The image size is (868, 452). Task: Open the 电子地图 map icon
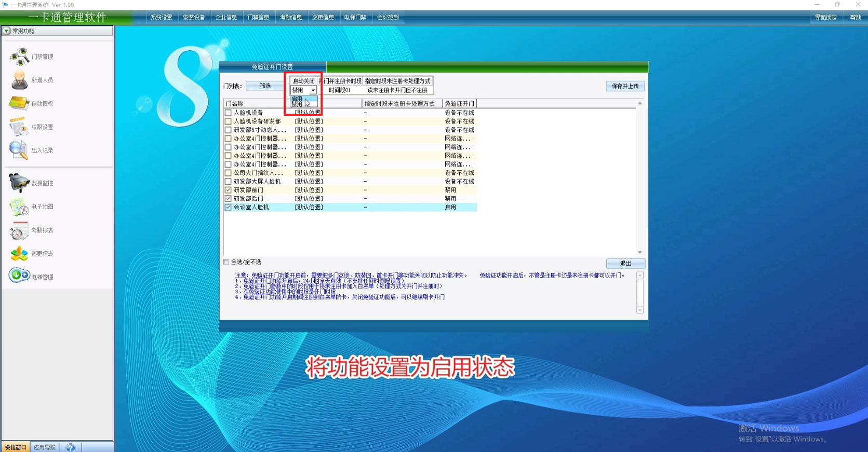pyautogui.click(x=19, y=207)
